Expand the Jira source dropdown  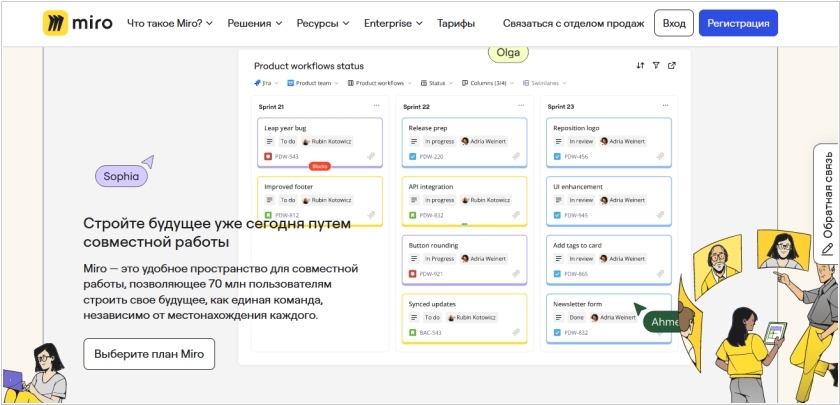[265, 83]
